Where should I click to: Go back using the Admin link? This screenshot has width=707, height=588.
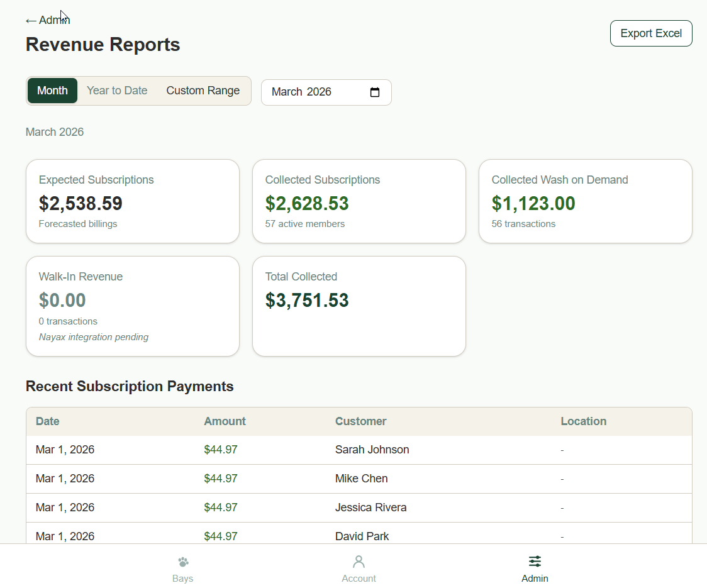point(47,19)
